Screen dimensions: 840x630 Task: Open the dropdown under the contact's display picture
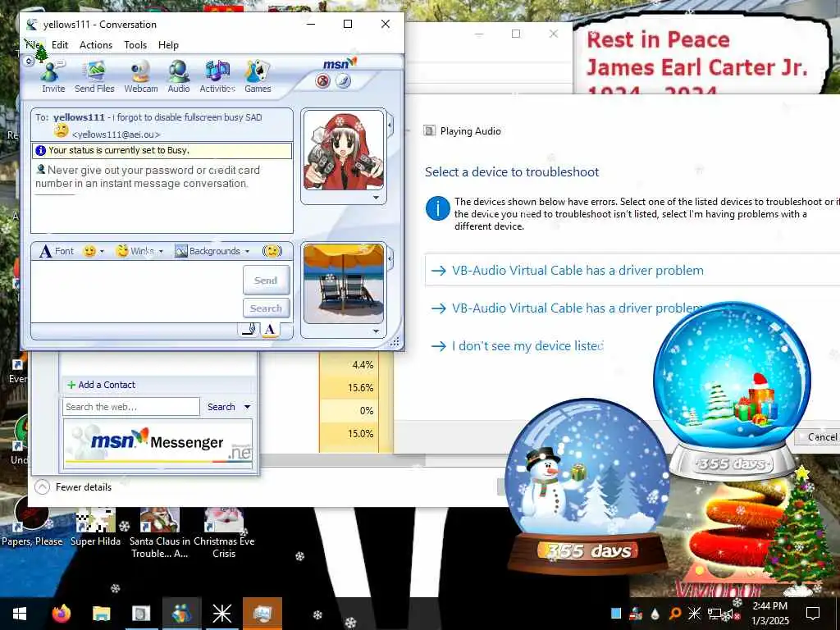tap(376, 198)
